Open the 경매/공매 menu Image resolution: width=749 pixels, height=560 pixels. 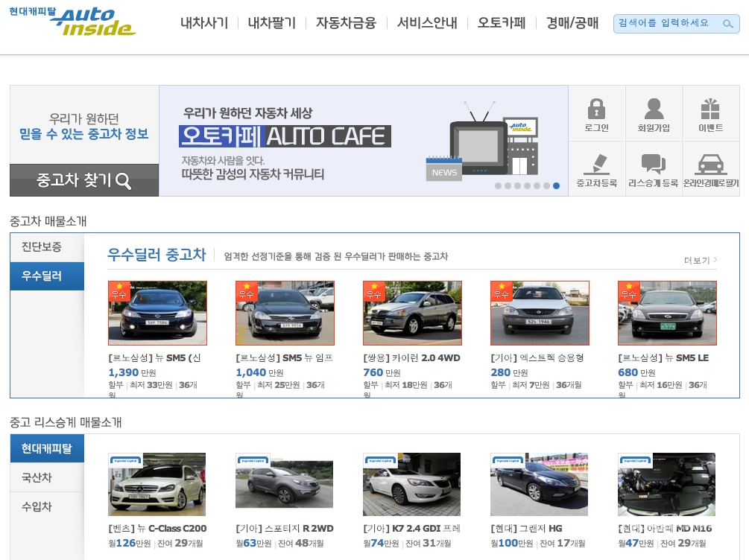(572, 23)
